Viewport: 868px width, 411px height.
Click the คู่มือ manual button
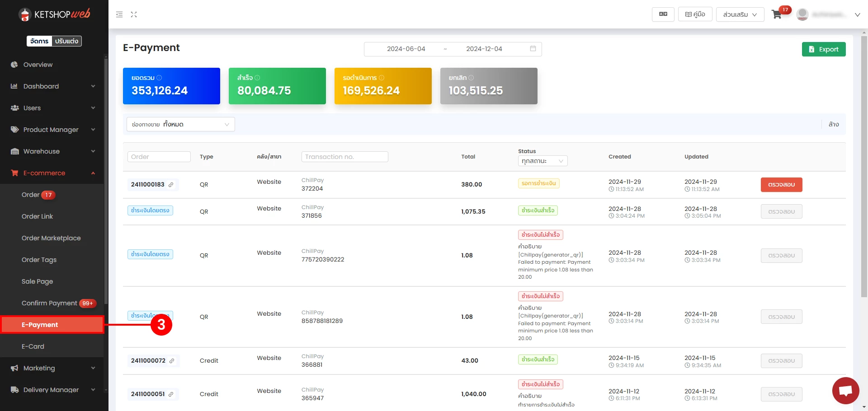695,14
